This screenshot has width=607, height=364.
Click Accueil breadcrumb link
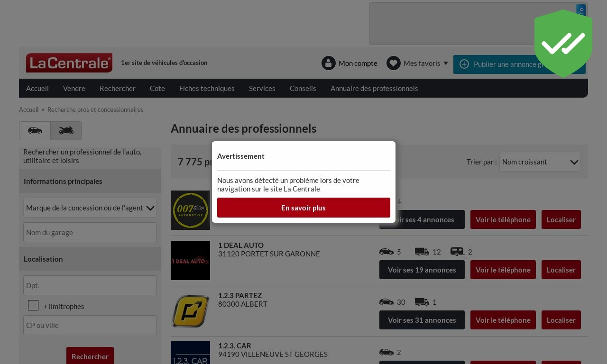click(x=28, y=109)
